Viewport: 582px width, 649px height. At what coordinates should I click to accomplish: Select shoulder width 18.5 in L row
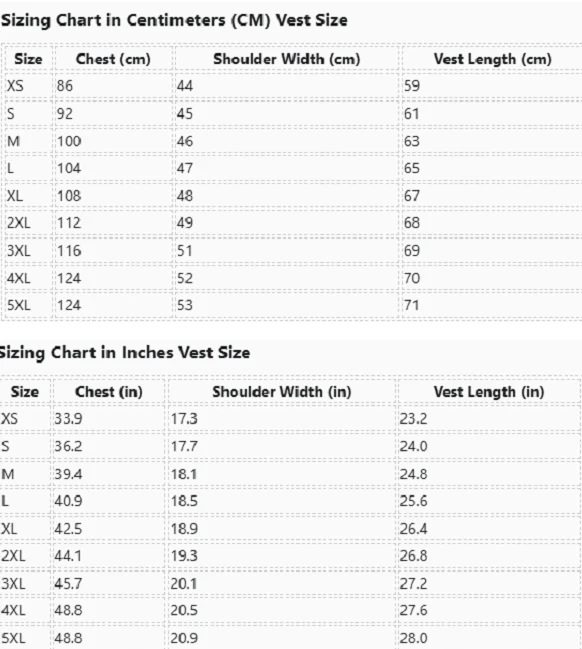[x=184, y=501]
